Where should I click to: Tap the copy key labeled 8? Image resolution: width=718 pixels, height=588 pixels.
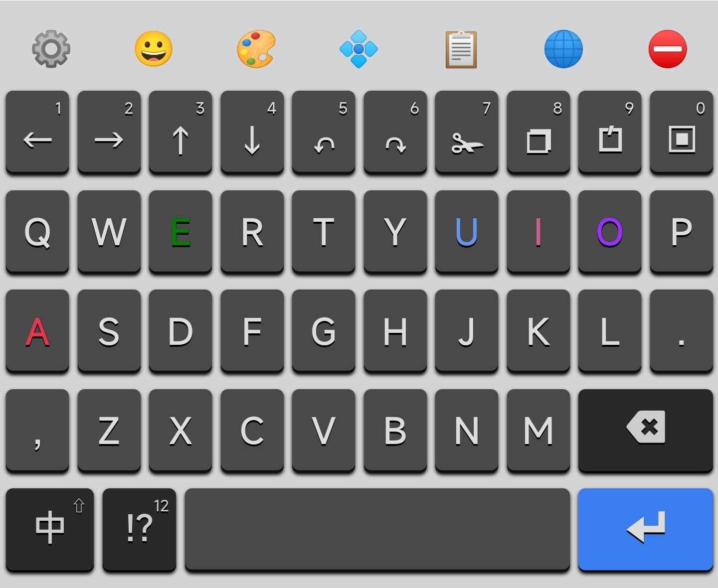pos(538,132)
